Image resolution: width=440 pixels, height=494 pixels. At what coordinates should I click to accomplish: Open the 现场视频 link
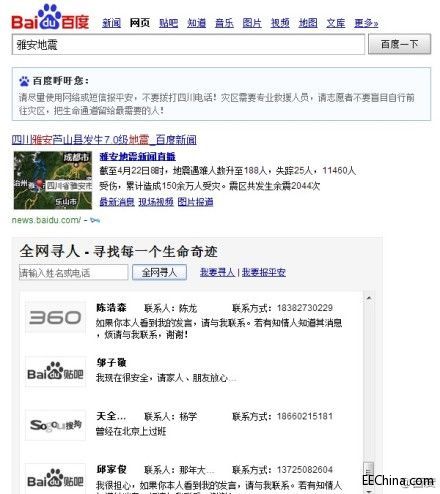156,202
